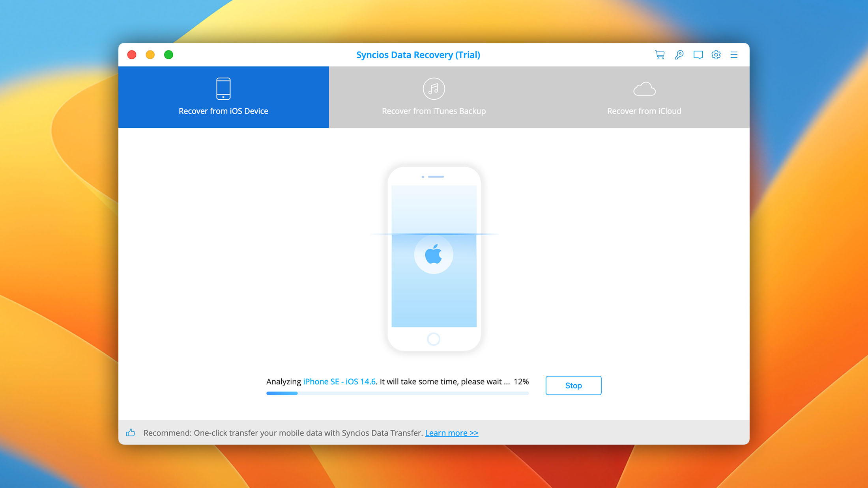Click the music note iTunes icon
The width and height of the screenshot is (868, 488).
(434, 89)
